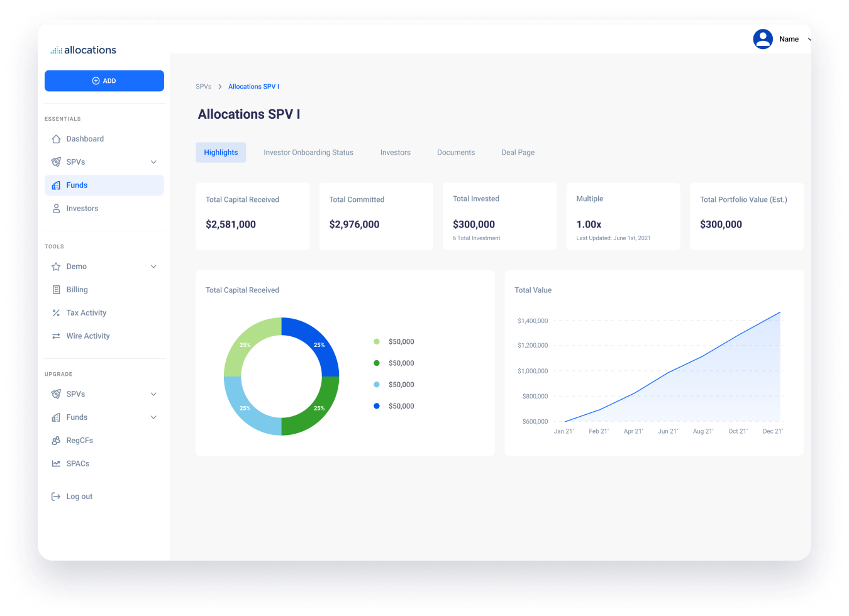Open the Dashboard from the sidebar
The width and height of the screenshot is (849, 616).
pyautogui.click(x=85, y=138)
